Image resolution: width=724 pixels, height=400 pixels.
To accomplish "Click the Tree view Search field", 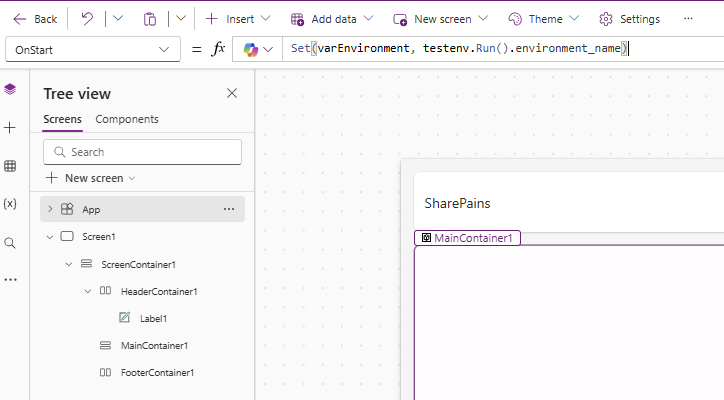I will click(x=142, y=152).
